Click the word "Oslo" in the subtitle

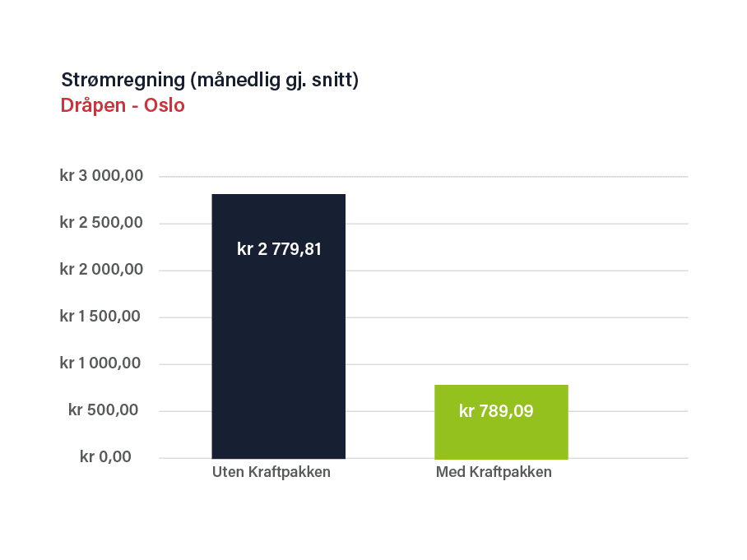click(x=165, y=106)
